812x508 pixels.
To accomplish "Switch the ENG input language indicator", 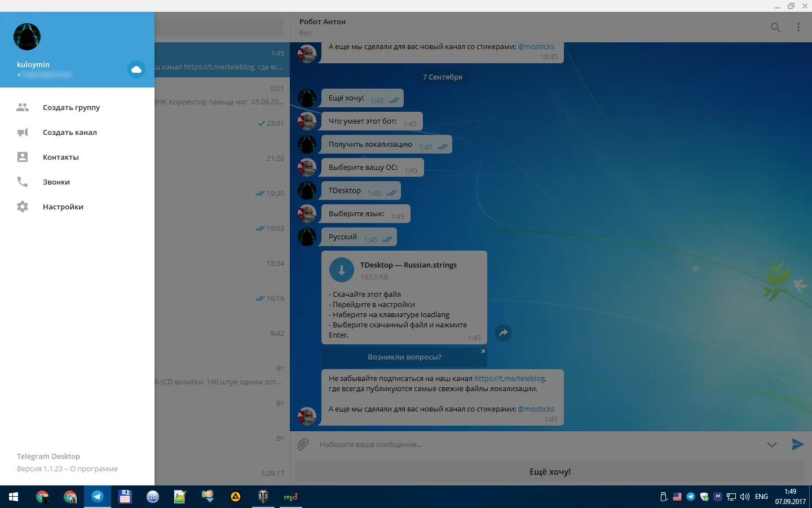I will pyautogui.click(x=761, y=497).
